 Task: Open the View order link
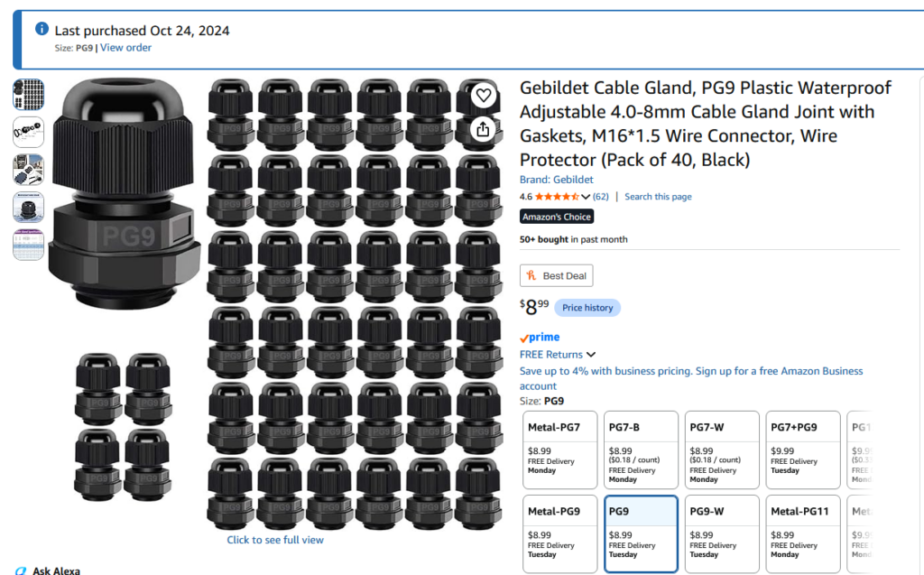(x=125, y=48)
